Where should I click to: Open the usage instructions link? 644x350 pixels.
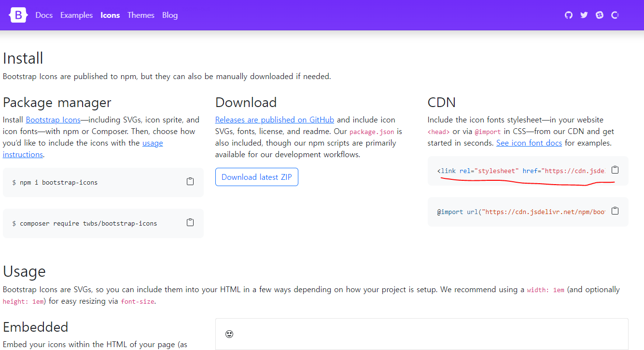pos(83,148)
